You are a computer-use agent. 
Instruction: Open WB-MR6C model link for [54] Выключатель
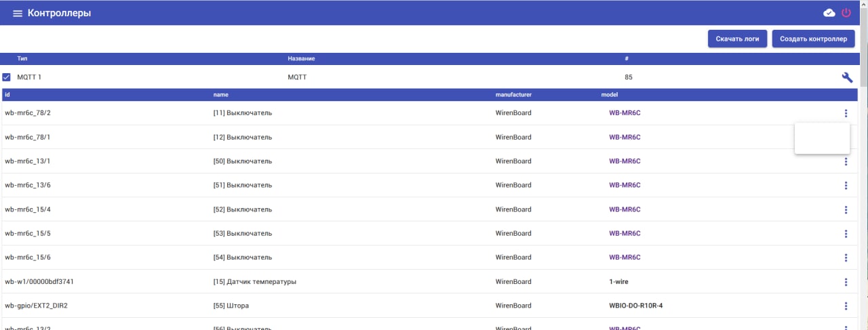625,257
